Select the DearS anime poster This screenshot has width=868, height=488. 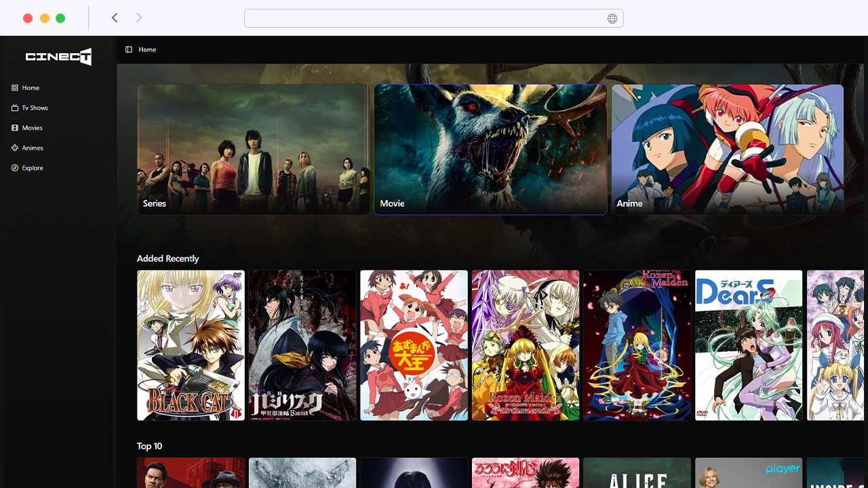749,345
